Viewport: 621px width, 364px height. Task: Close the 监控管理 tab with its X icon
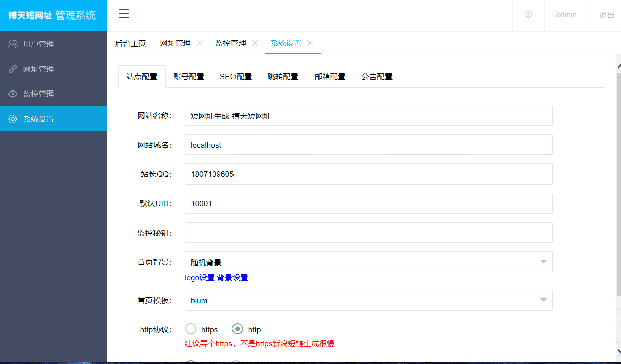(255, 43)
